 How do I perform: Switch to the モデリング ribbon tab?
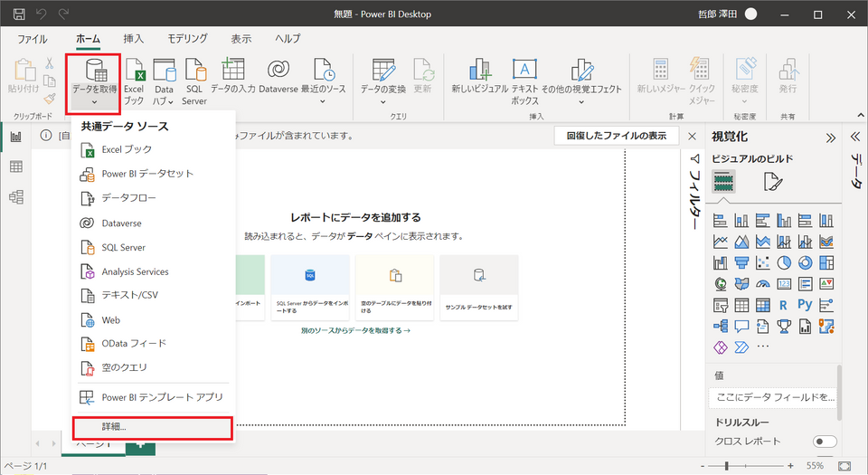tap(188, 39)
